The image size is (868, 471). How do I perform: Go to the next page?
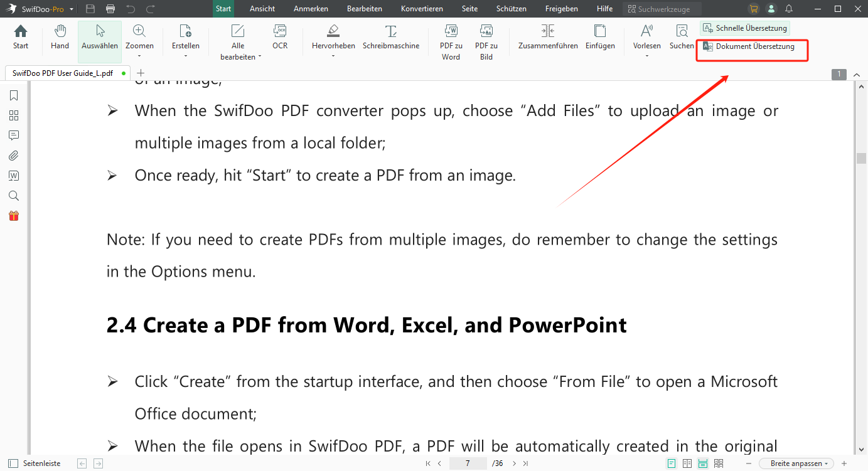click(514, 463)
